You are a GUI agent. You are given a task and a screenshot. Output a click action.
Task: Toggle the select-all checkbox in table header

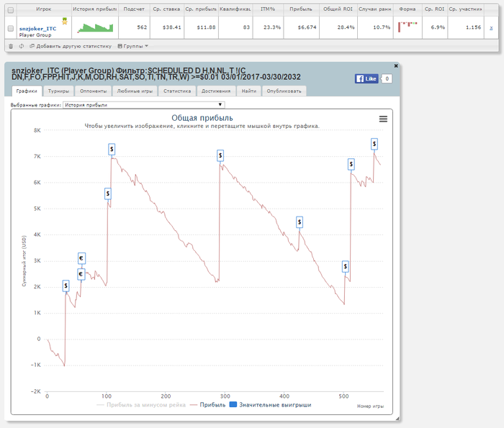tap(11, 10)
